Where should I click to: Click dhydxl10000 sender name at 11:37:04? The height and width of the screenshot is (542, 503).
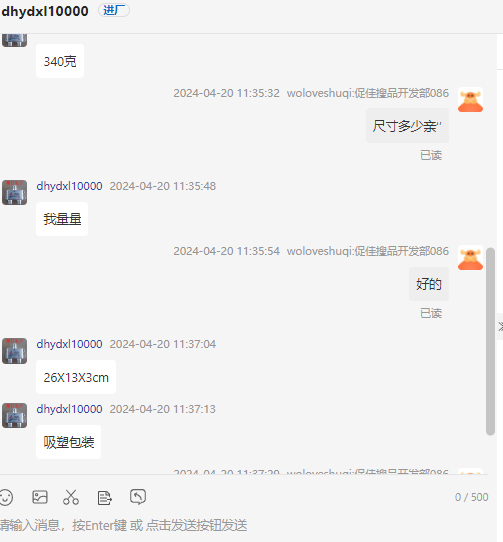pyautogui.click(x=69, y=344)
